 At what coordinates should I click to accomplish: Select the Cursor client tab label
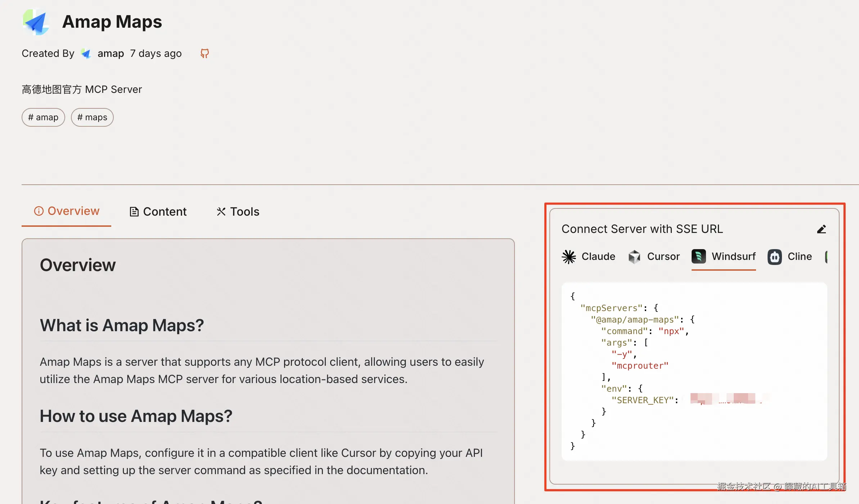click(x=663, y=256)
